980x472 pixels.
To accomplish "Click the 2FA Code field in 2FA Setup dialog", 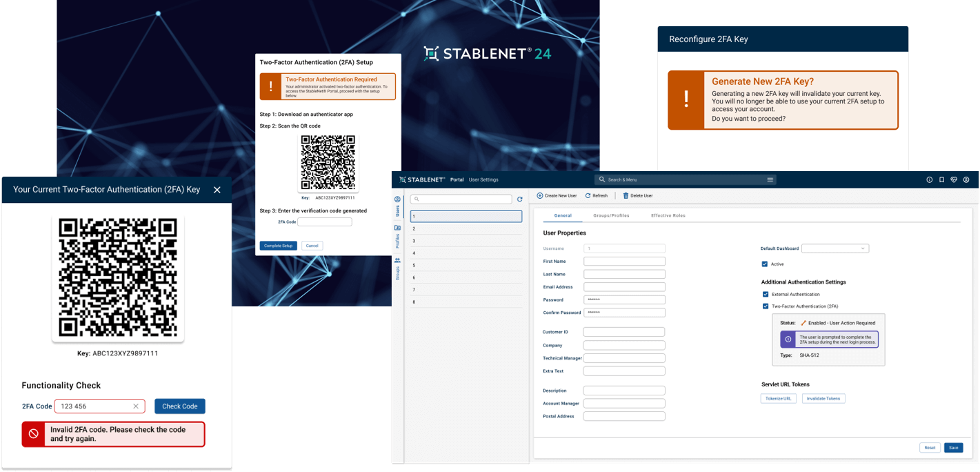I will click(325, 222).
